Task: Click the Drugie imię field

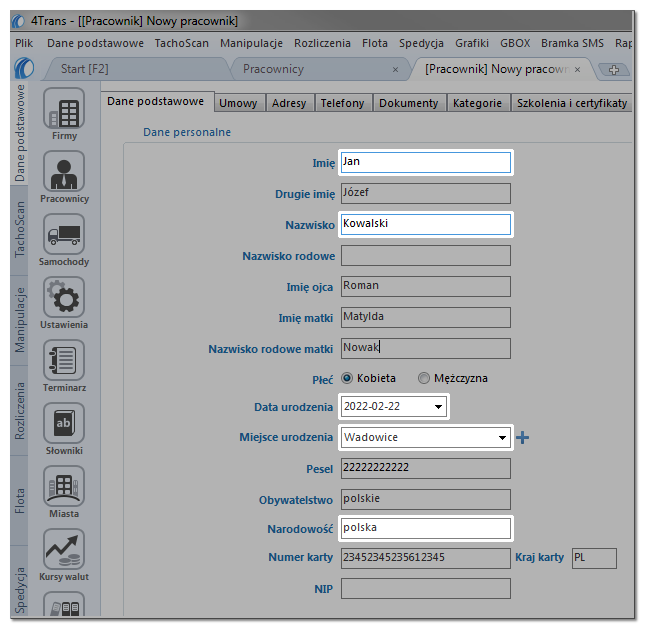Action: tap(426, 193)
